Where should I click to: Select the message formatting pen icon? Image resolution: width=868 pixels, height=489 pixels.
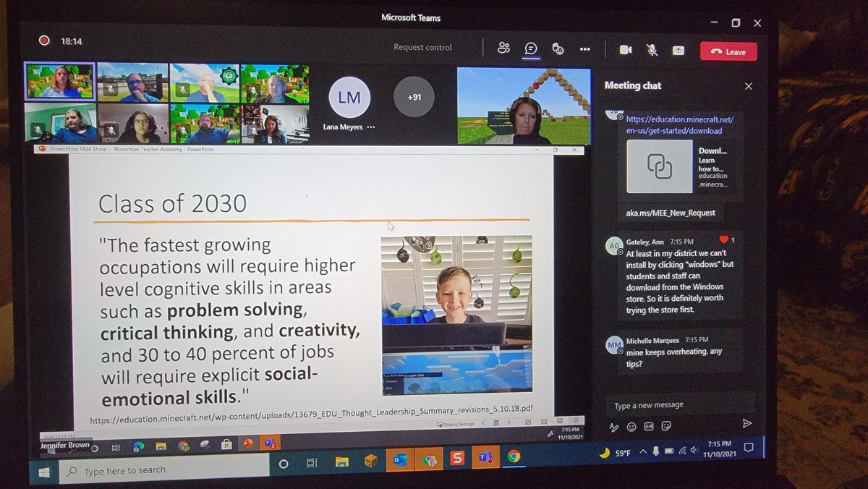[x=614, y=427]
